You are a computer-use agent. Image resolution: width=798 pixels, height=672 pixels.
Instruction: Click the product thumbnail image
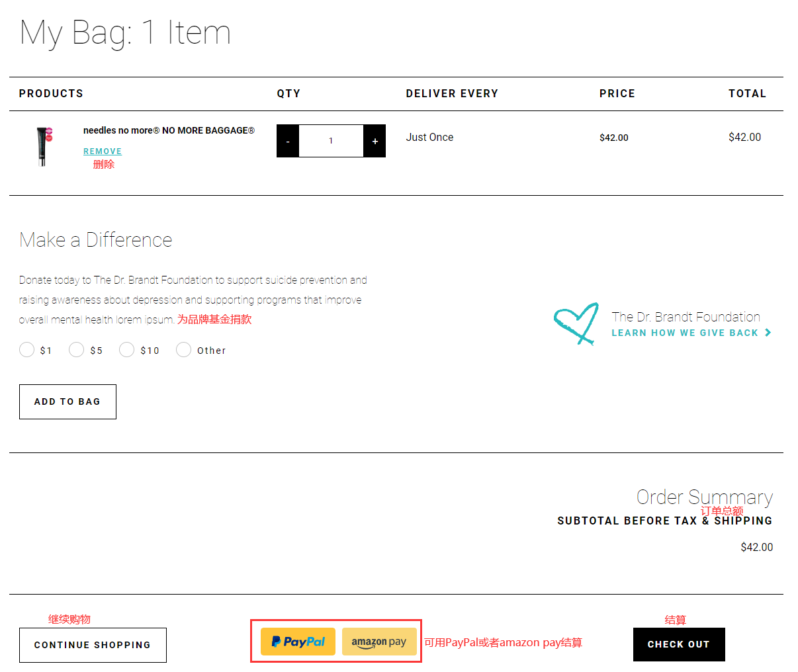[x=44, y=146]
